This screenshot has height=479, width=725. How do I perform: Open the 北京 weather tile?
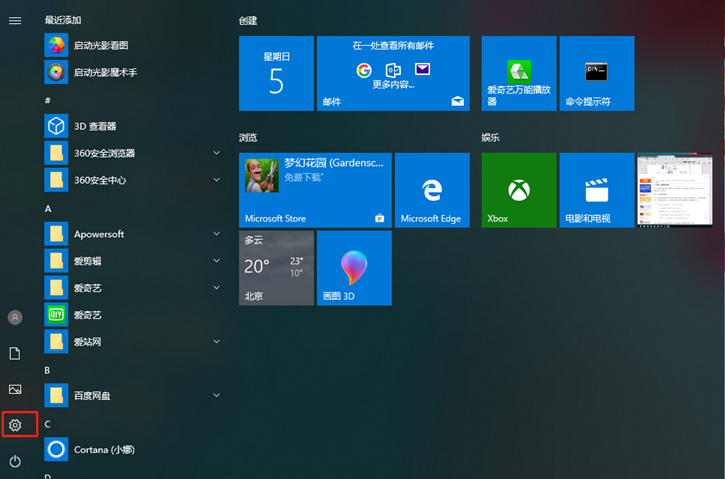(x=276, y=268)
